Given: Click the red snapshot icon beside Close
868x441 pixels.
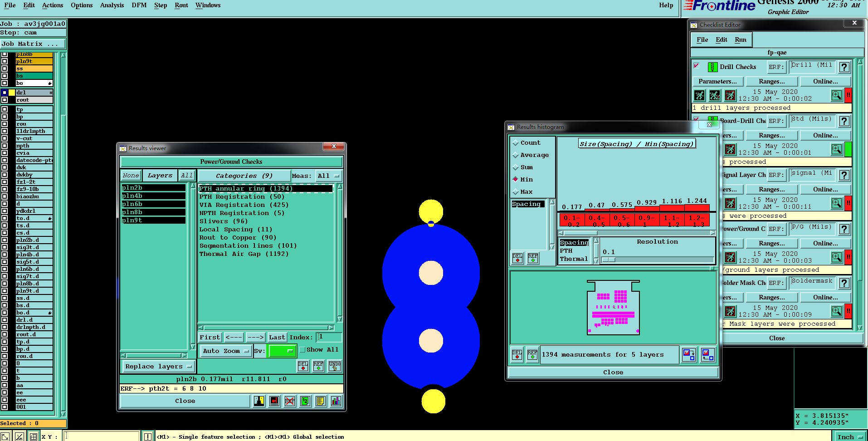Looking at the screenshot, I should tap(274, 401).
